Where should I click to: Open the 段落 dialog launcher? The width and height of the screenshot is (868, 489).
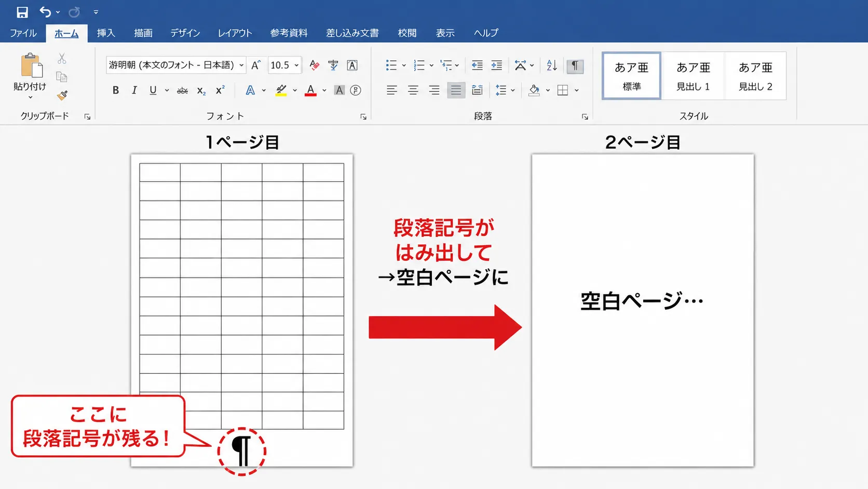[x=585, y=117]
